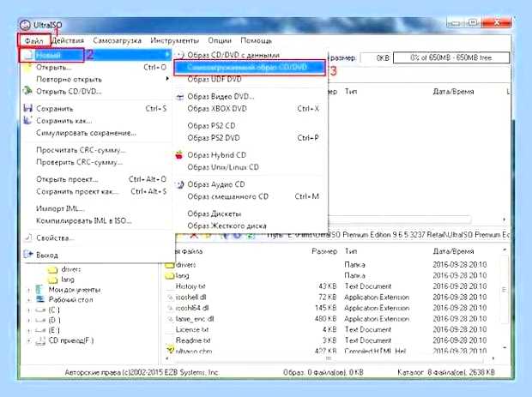Expand the Рабочий стол tree node
The height and width of the screenshot is (397, 532).
click(x=29, y=300)
